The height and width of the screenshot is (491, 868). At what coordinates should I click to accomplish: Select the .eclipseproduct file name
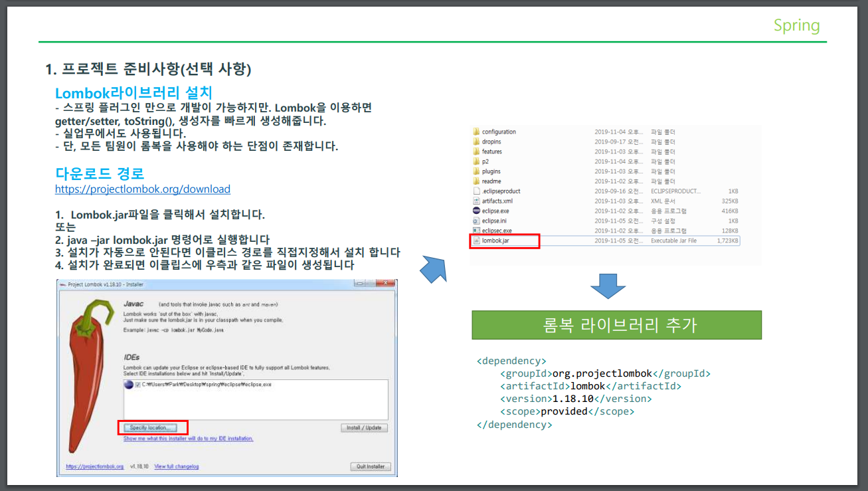tap(501, 191)
